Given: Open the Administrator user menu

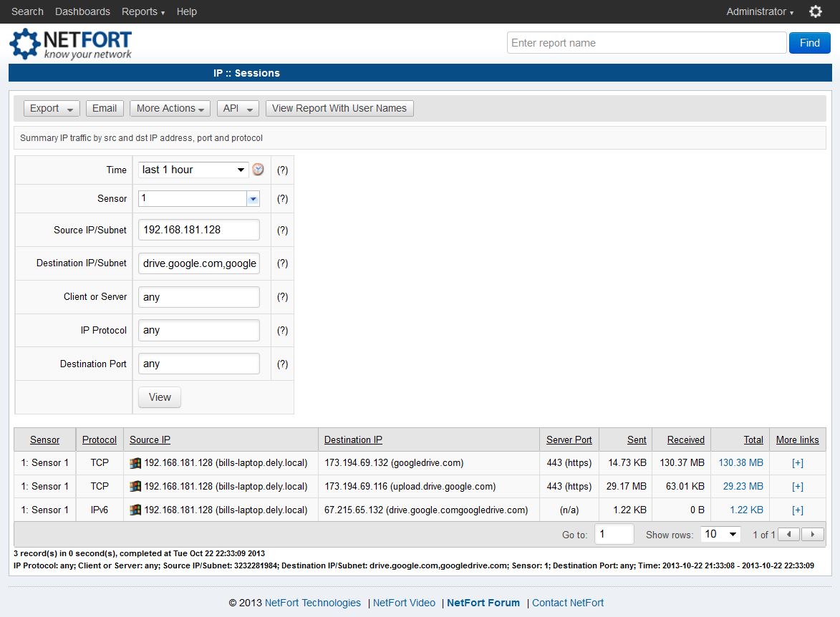Looking at the screenshot, I should pyautogui.click(x=760, y=11).
